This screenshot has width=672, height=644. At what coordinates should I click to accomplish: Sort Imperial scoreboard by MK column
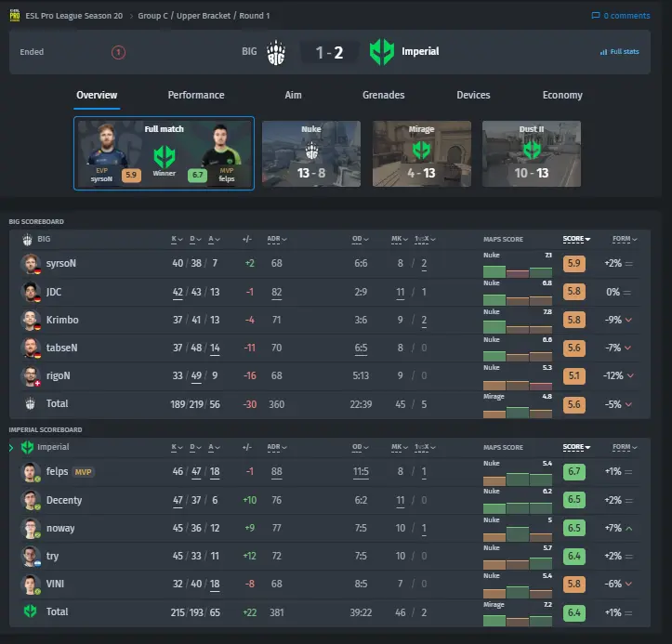400,447
